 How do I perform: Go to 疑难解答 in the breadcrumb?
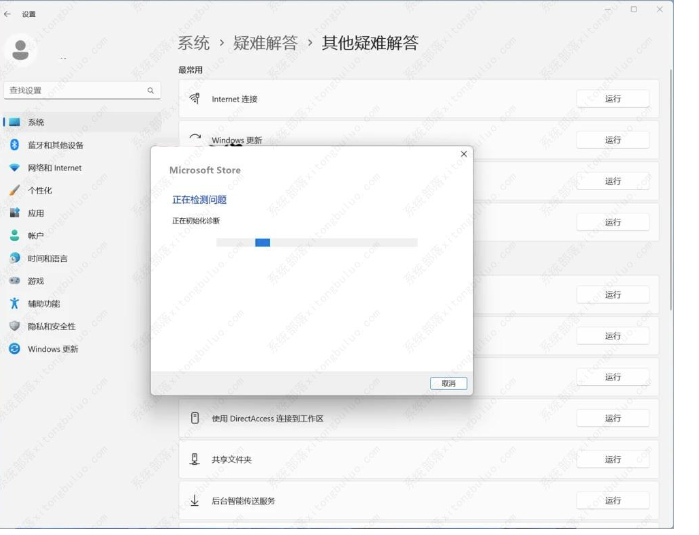tap(265, 43)
